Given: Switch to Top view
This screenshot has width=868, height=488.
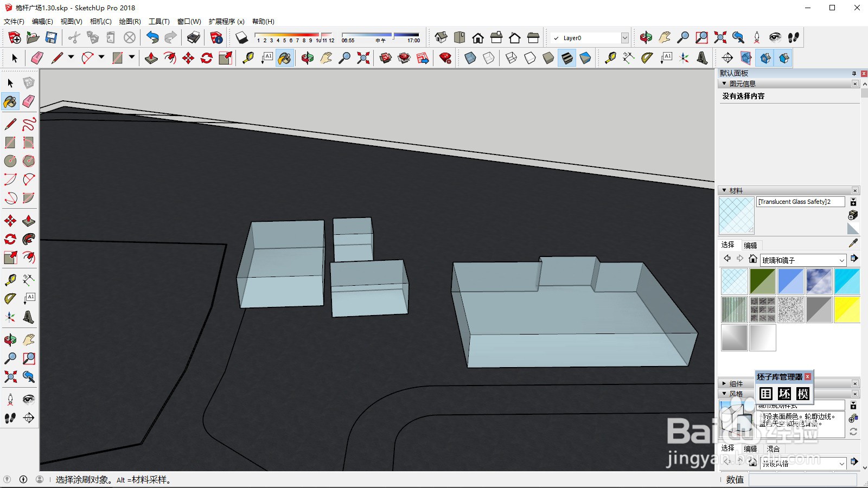Looking at the screenshot, I should point(459,37).
